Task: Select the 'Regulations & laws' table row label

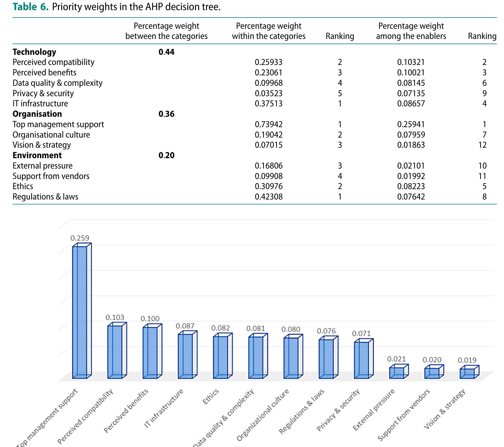Action: tap(45, 197)
